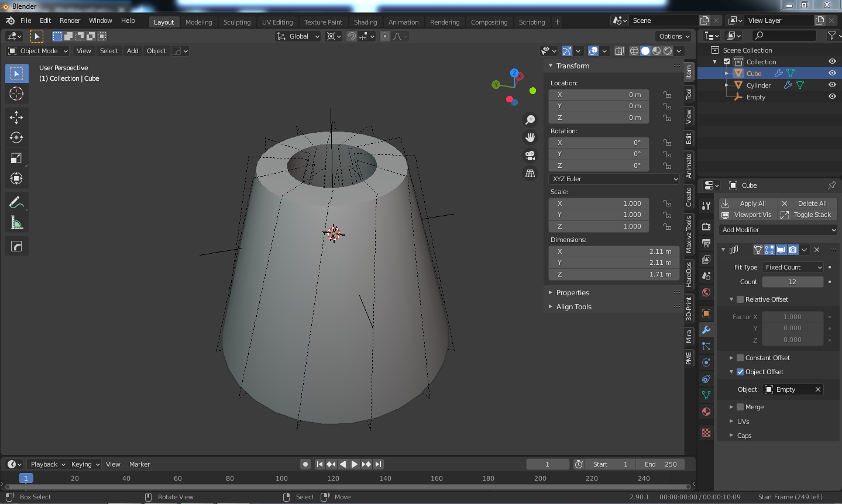Enable Constant Offset checkbox

pos(740,358)
